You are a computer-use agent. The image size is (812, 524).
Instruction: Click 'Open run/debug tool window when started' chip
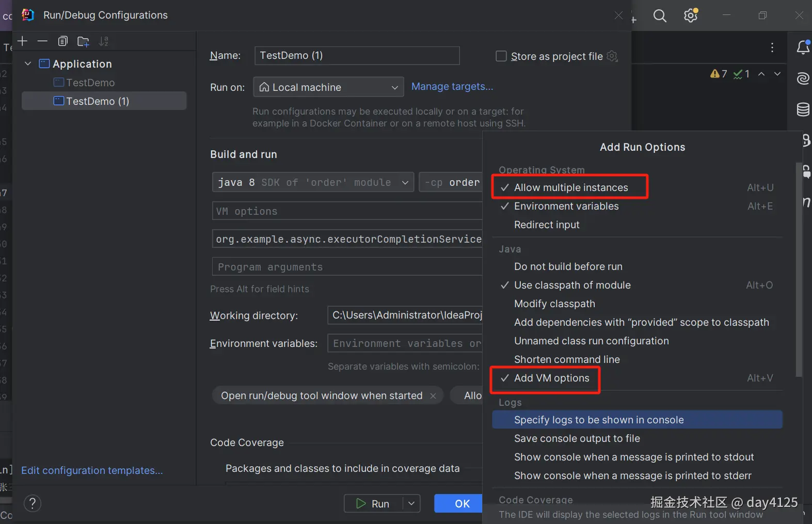[x=322, y=395]
